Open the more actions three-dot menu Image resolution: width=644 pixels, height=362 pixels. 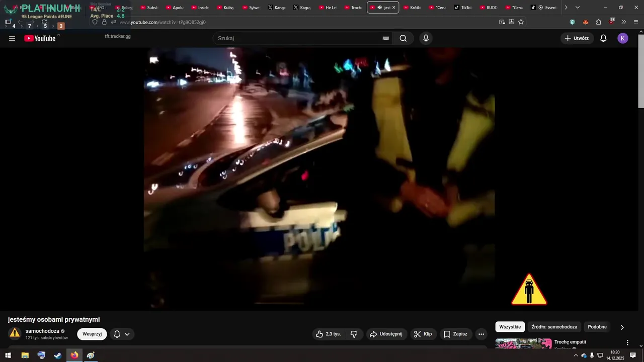pyautogui.click(x=481, y=334)
